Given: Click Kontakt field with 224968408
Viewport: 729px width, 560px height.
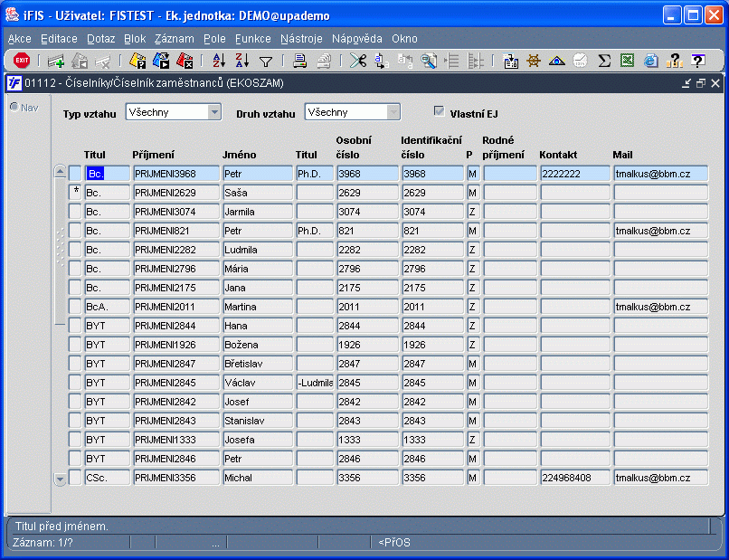Looking at the screenshot, I should click(575, 478).
